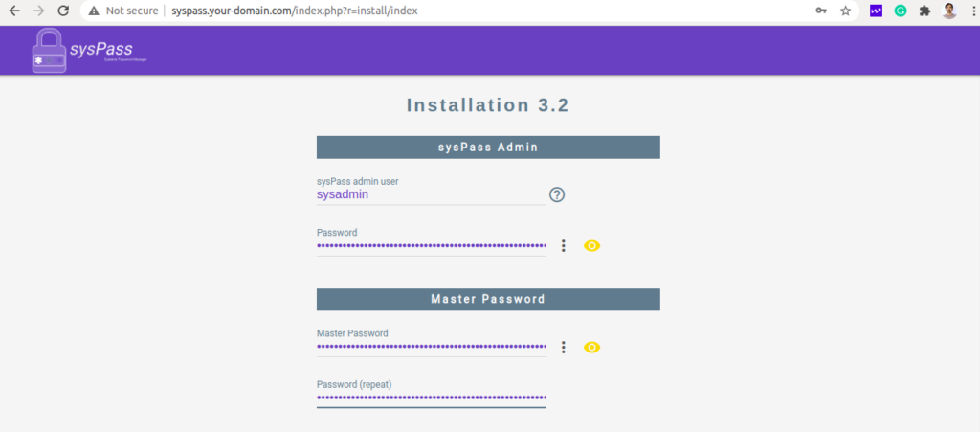
Task: Open the Chrome profile avatar
Action: coord(949,11)
